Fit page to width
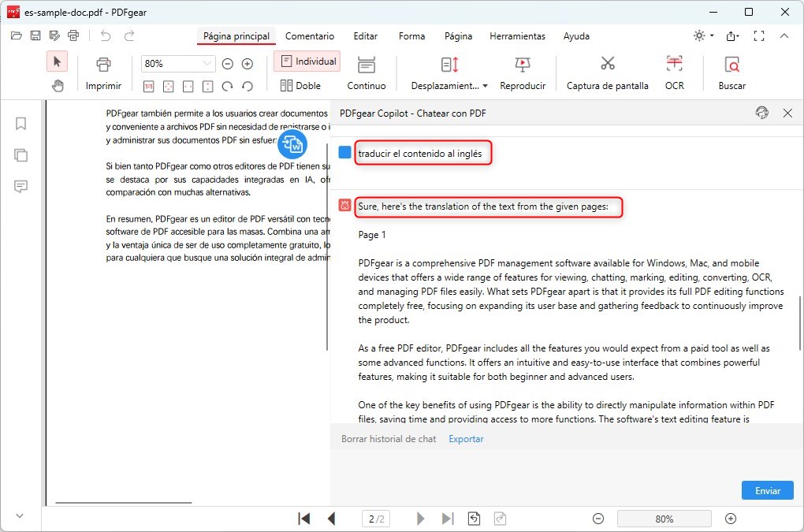The height and width of the screenshot is (532, 804). coord(188,86)
